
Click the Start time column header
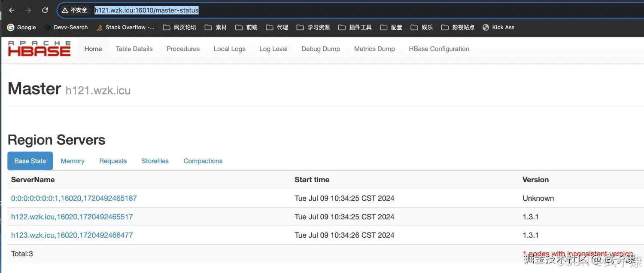[312, 180]
